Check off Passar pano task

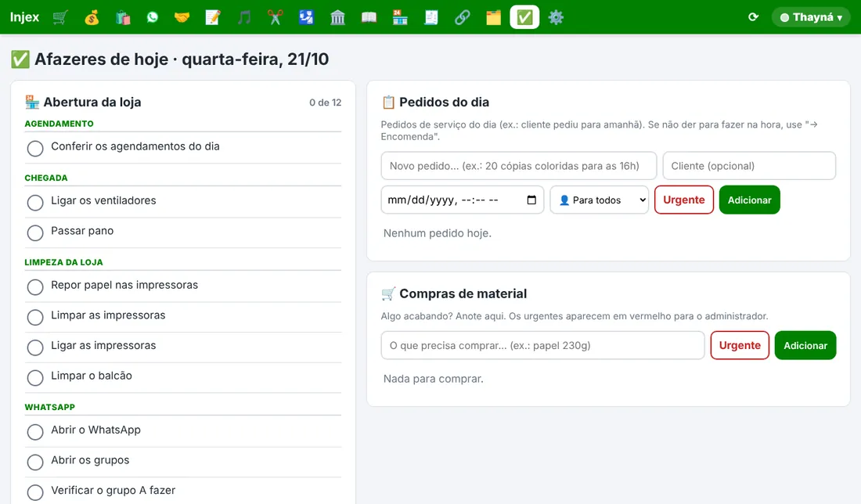(35, 232)
